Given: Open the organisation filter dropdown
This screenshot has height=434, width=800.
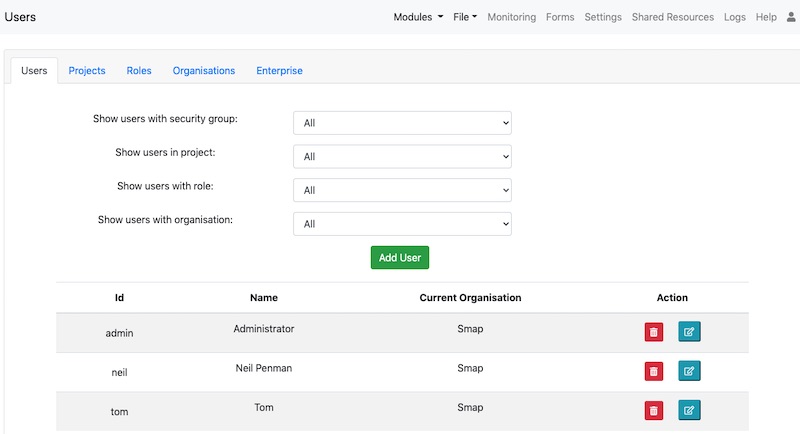Looking at the screenshot, I should click(x=402, y=224).
